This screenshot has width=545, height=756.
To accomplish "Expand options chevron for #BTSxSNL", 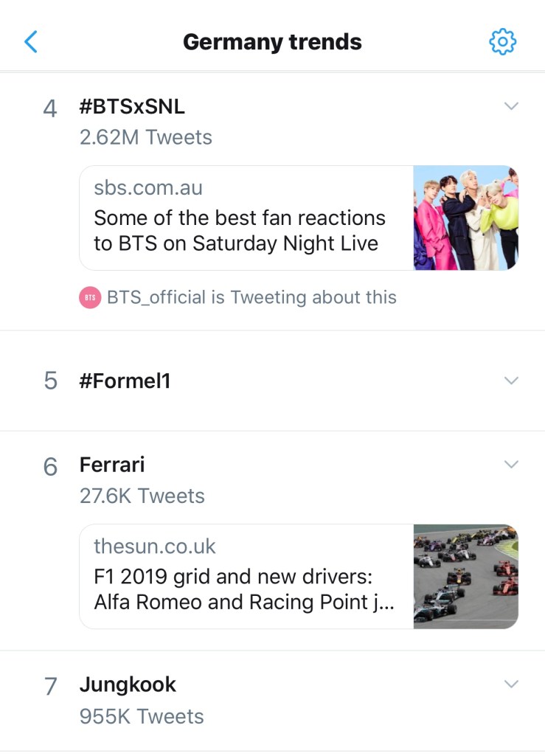I will [x=510, y=106].
